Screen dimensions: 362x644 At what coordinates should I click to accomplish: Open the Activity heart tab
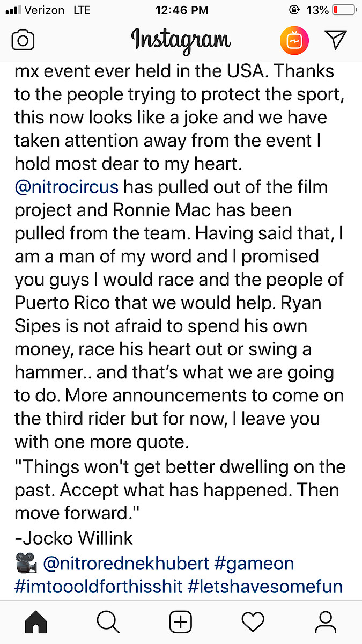[253, 622]
